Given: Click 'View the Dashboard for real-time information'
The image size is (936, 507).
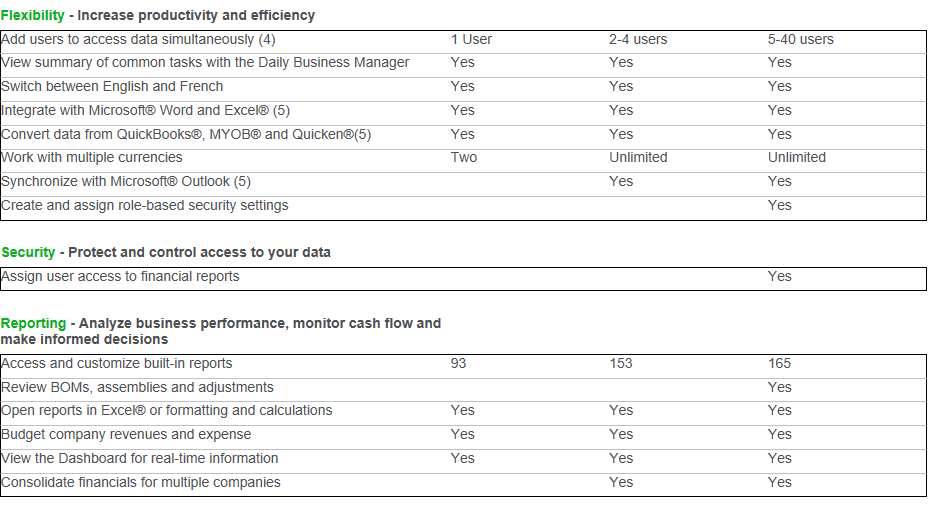Looking at the screenshot, I should pyautogui.click(x=140, y=458).
